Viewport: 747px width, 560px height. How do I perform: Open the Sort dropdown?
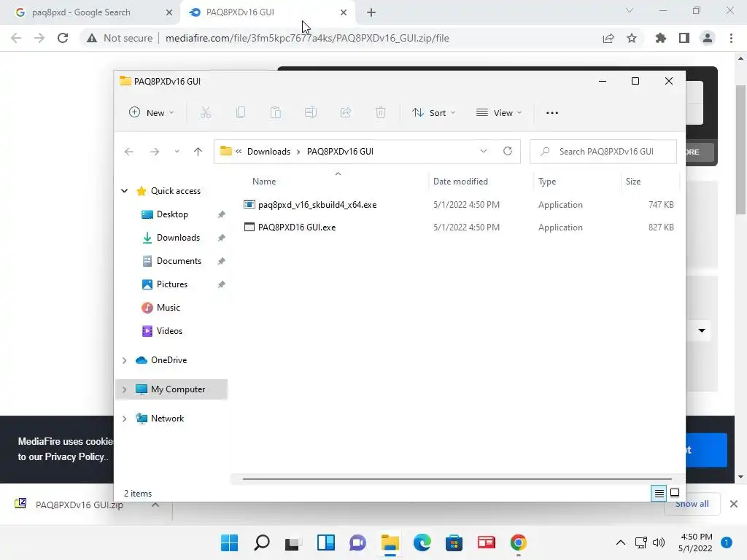[433, 113]
